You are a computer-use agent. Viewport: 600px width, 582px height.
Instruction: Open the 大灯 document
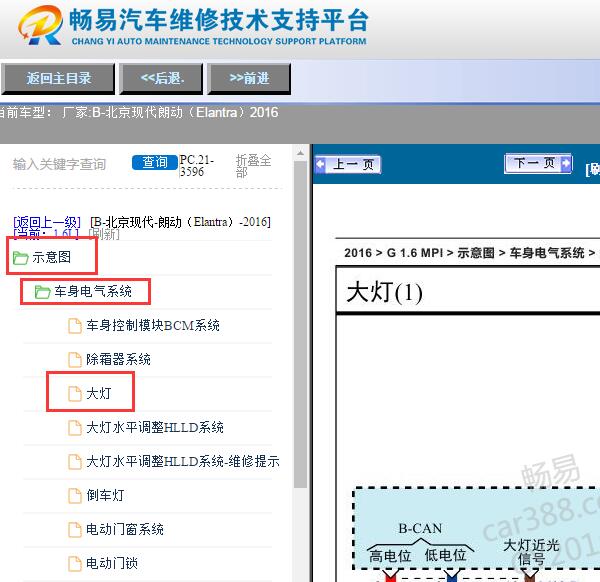[99, 393]
